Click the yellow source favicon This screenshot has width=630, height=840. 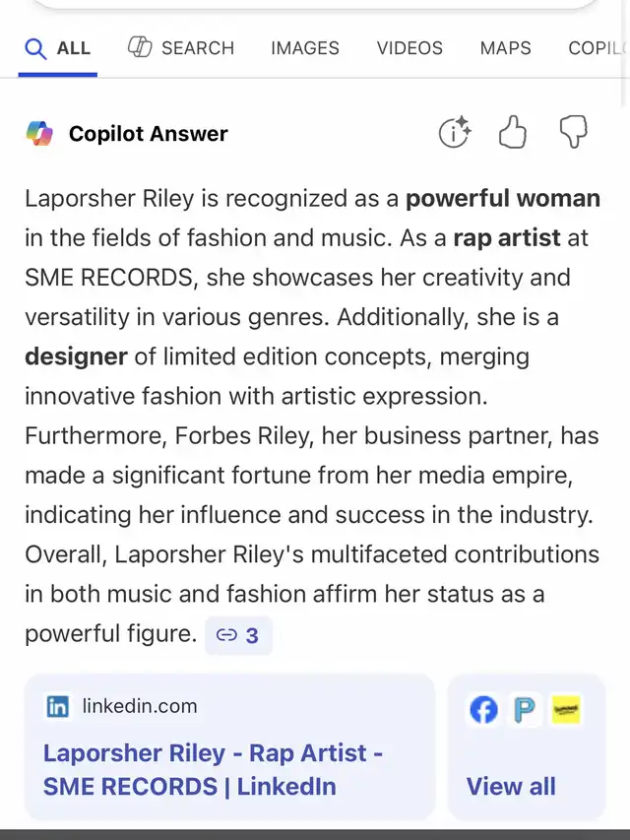[x=566, y=710]
